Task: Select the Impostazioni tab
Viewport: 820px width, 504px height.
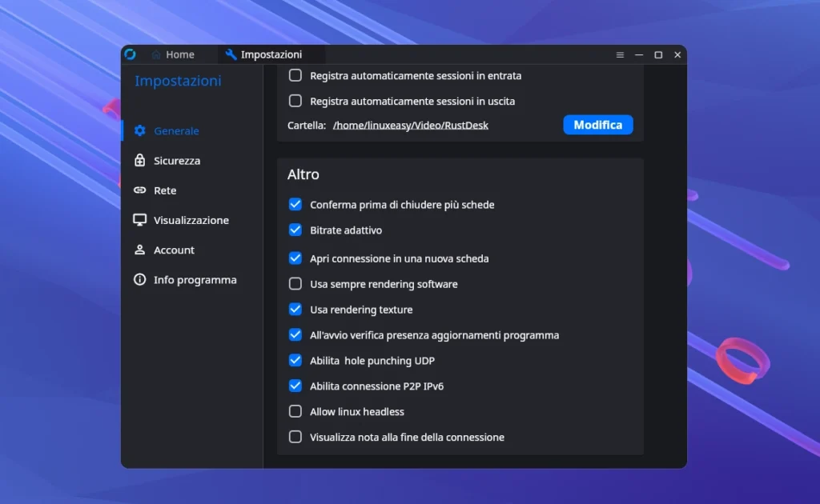Action: [x=271, y=54]
